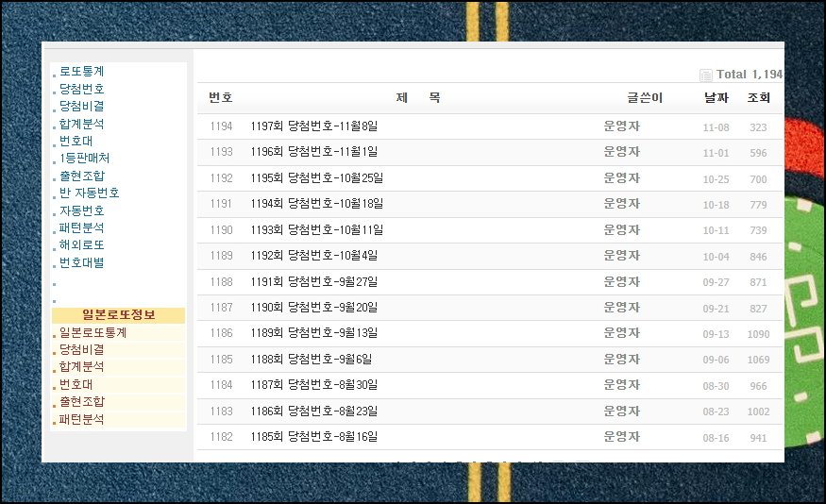Open post 1195회 당첨번호-10월25일

pos(316,178)
